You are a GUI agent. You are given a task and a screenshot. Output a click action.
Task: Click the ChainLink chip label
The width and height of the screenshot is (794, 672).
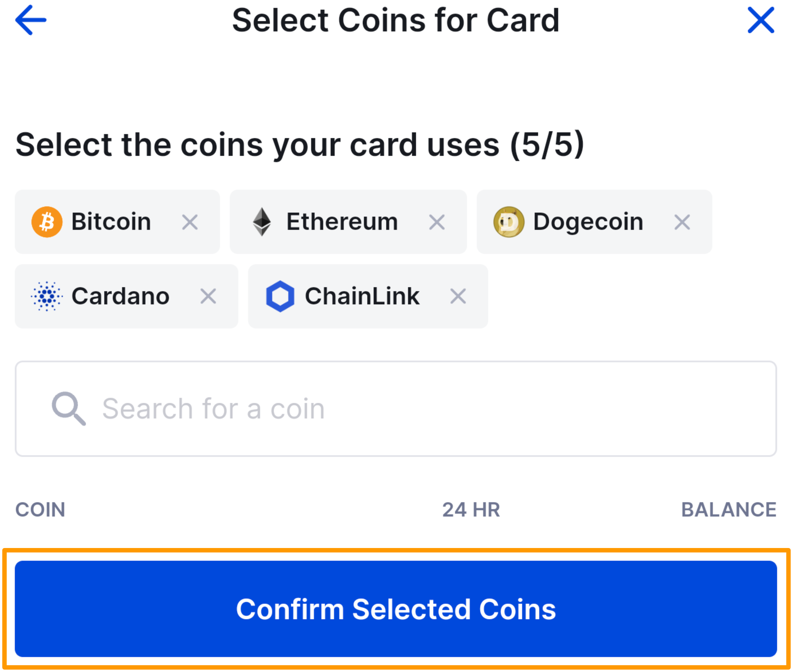(362, 296)
